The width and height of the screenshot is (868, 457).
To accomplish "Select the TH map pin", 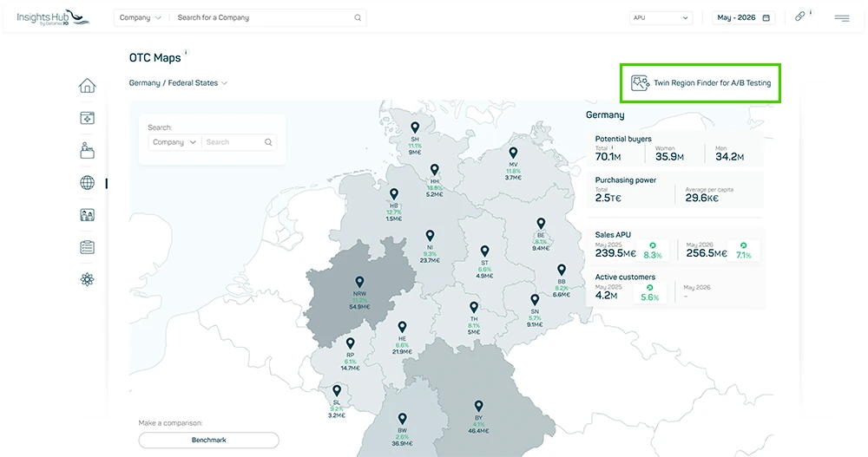I will click(474, 308).
